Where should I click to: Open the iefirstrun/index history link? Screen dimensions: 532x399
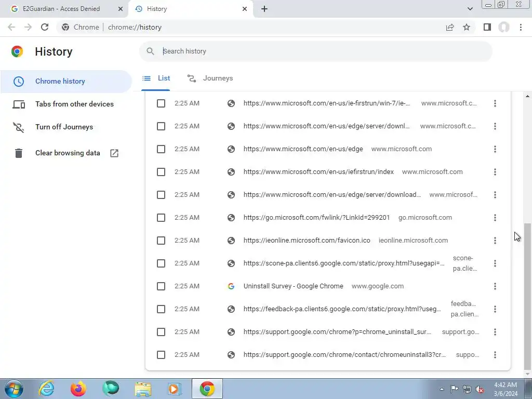pos(318,172)
